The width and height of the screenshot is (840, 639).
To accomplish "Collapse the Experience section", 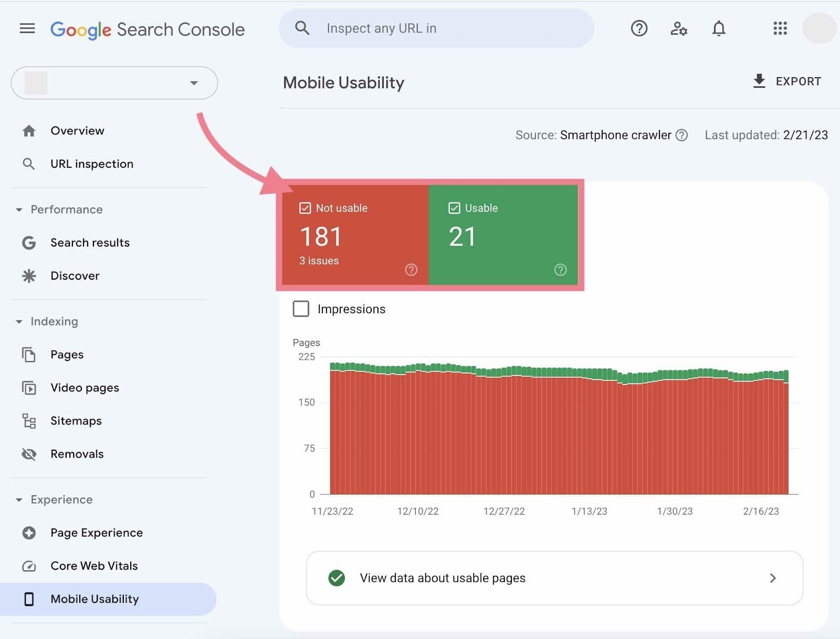I will click(x=19, y=500).
